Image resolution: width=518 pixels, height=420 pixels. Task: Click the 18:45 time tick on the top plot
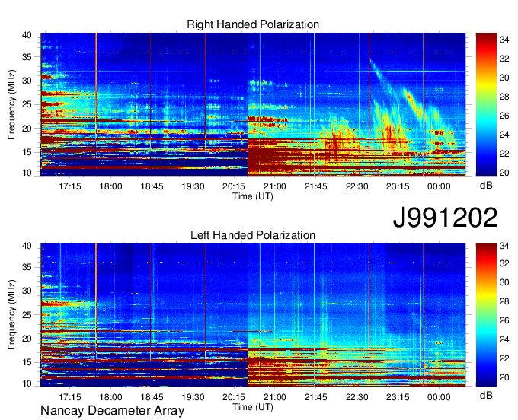pyautogui.click(x=152, y=186)
